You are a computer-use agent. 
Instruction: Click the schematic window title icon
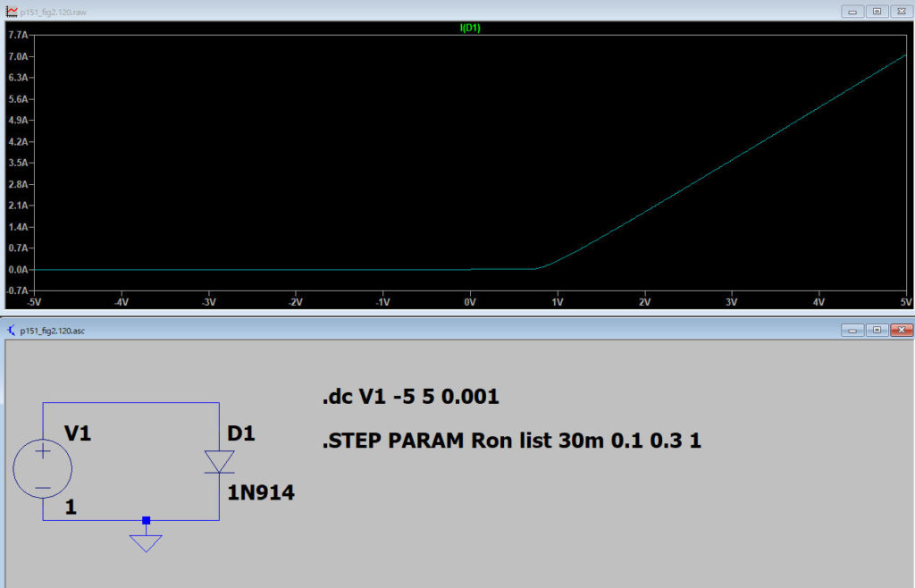[x=11, y=331]
